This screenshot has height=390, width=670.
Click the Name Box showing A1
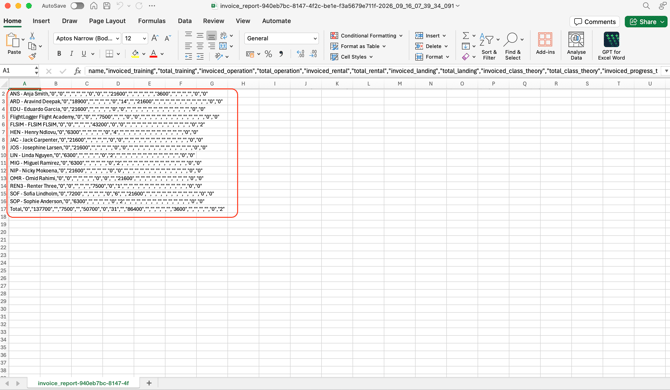coord(17,70)
